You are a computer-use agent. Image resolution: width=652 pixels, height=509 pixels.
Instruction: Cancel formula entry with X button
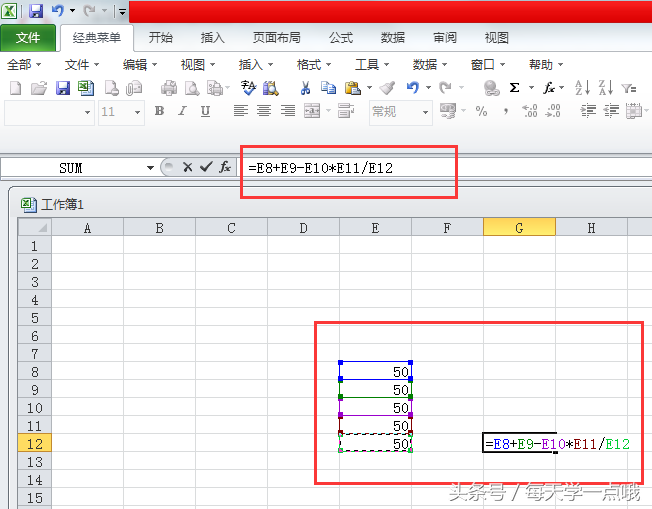tap(188, 167)
